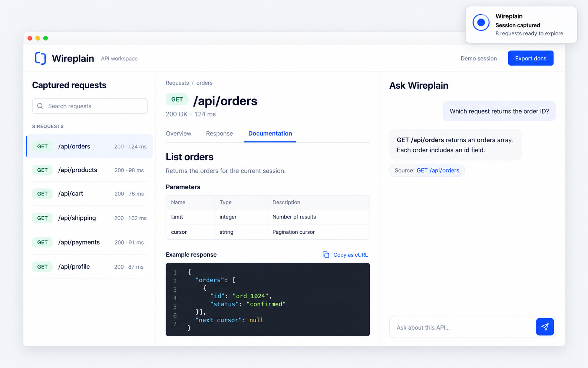
Task: Click the "confirmed" status value in code
Action: coord(266,304)
